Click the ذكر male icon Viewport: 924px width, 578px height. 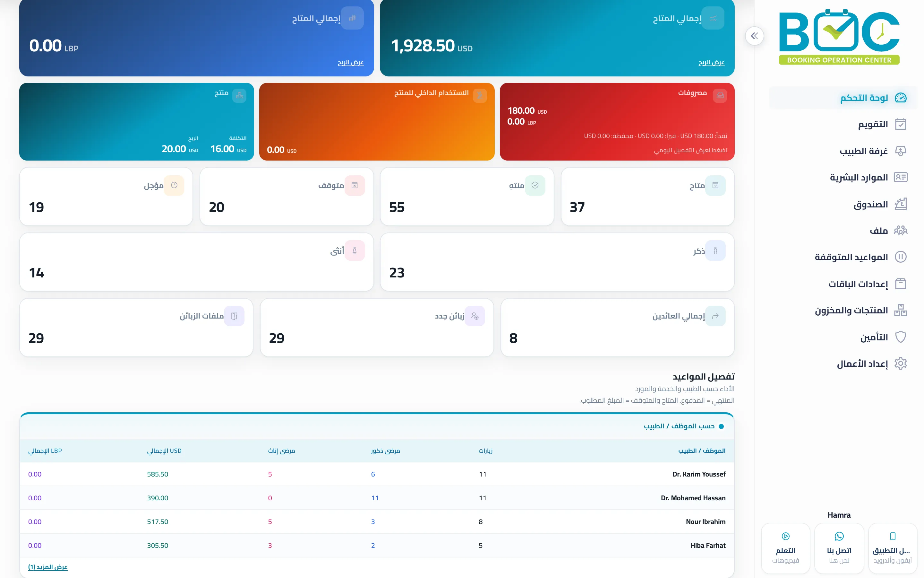click(x=715, y=251)
